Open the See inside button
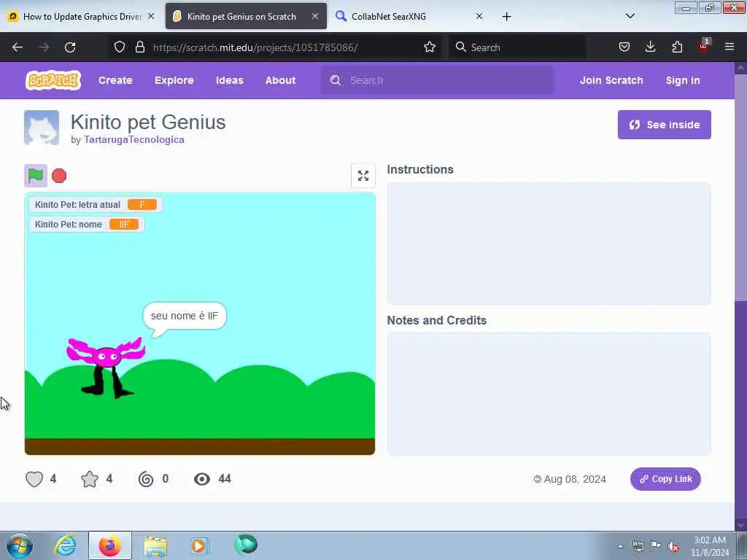 coord(664,125)
